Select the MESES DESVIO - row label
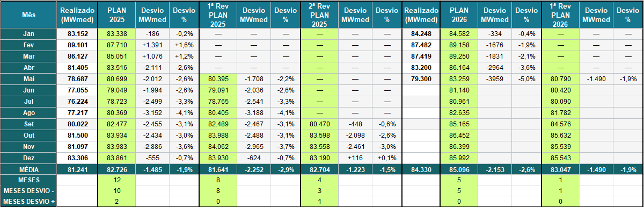 click(29, 191)
